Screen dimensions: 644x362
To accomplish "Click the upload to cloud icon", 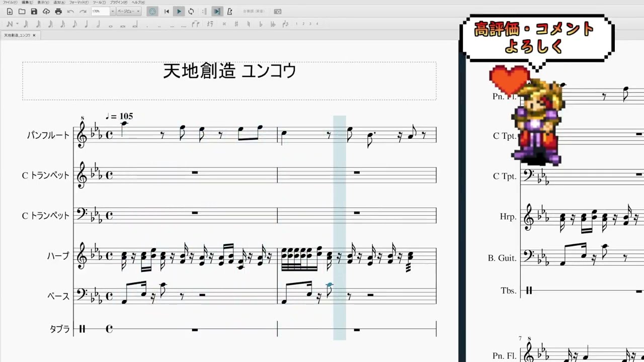I will click(46, 12).
